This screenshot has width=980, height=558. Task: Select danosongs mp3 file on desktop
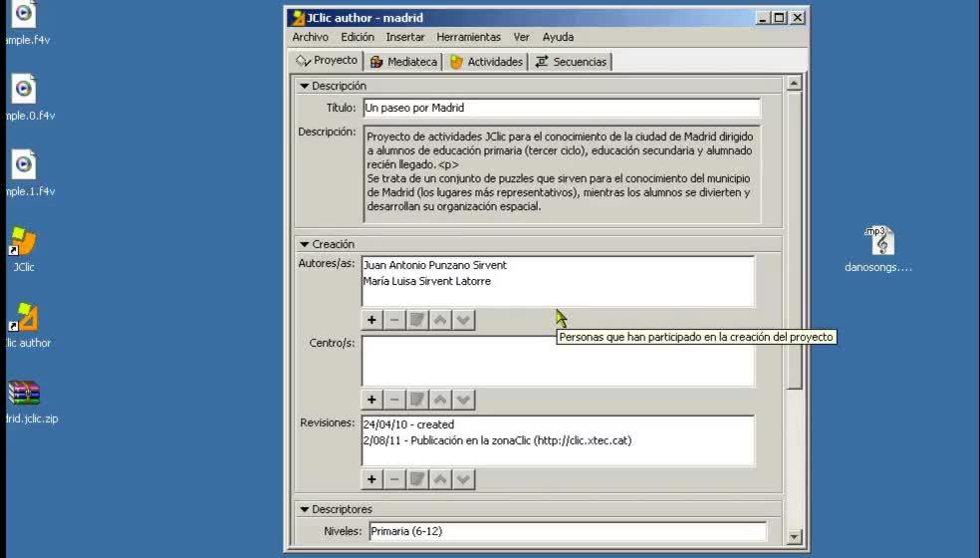coord(878,249)
